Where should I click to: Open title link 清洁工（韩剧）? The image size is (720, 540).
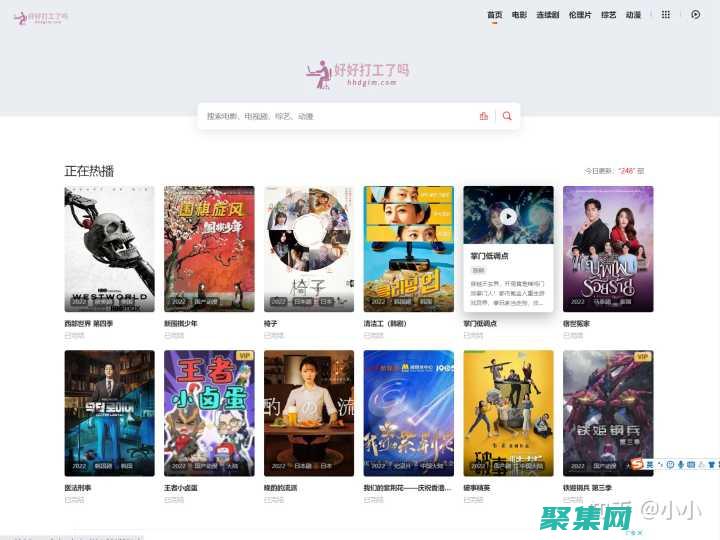385,324
